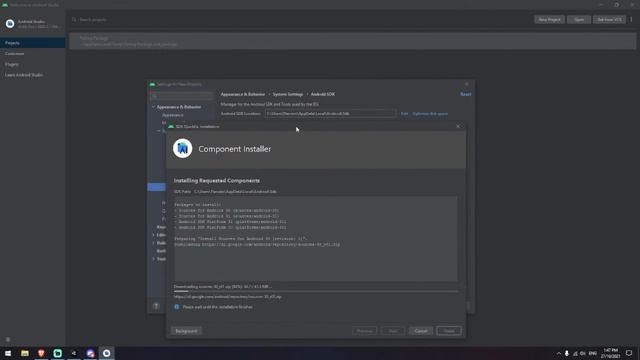Click Appearance & Behavior breadcrumb in Settings

click(242, 94)
